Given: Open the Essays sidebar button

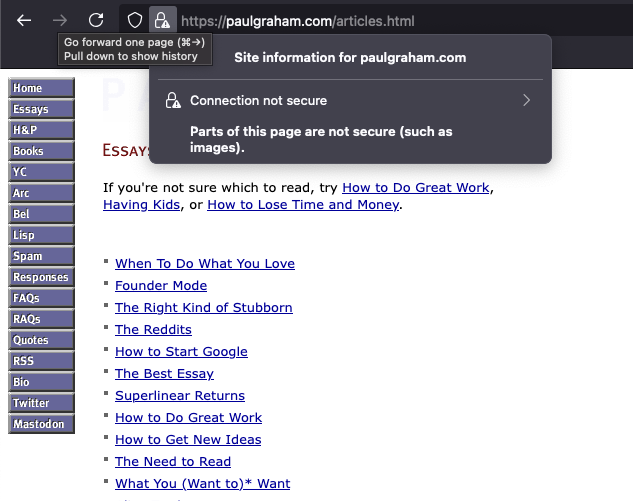Looking at the screenshot, I should tap(41, 109).
